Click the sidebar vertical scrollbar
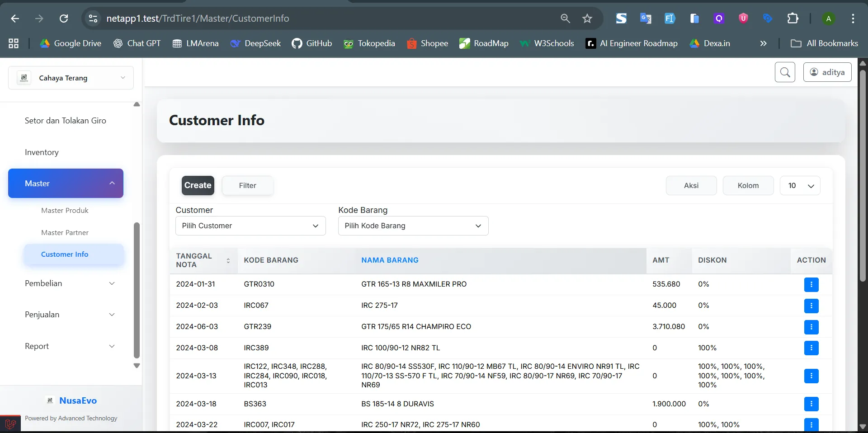Image resolution: width=868 pixels, height=433 pixels. [137, 289]
